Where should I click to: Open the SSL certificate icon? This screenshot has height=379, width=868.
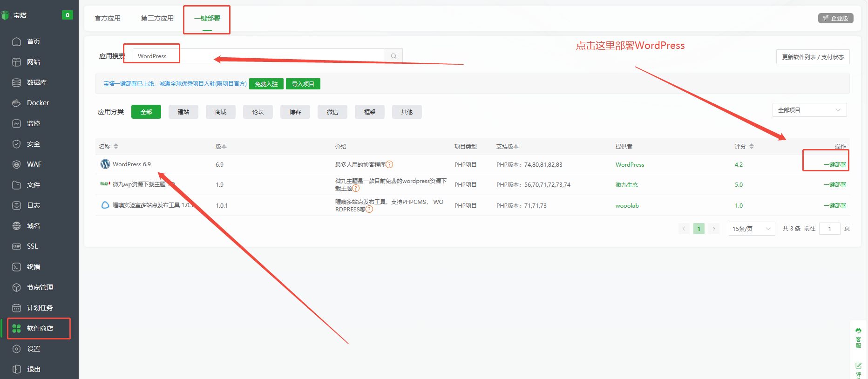(x=16, y=246)
